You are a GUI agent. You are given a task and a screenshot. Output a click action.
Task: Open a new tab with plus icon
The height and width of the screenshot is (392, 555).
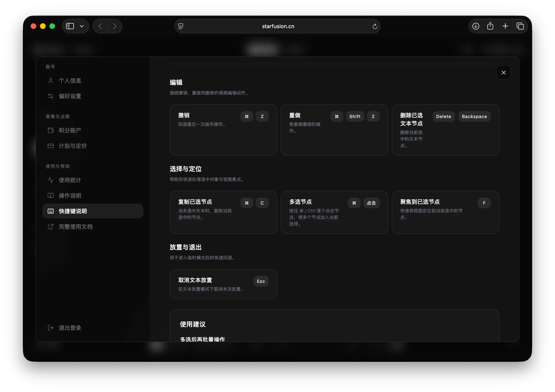coord(505,26)
